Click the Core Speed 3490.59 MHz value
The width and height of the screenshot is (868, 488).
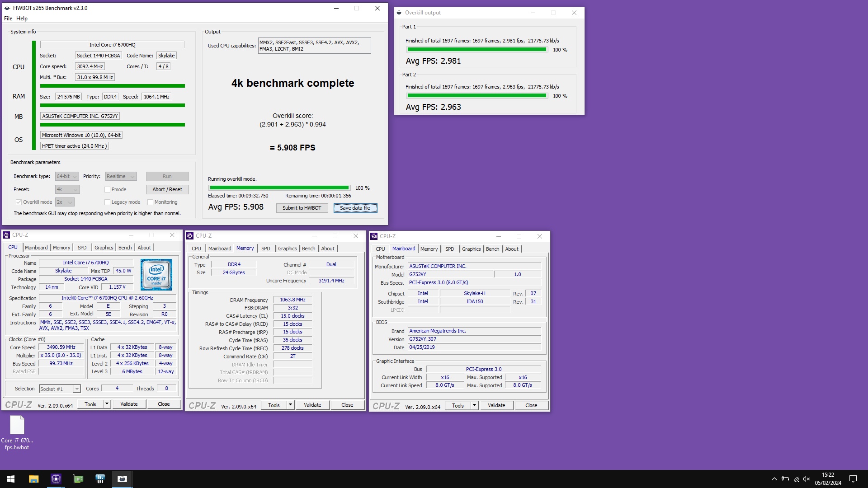(61, 347)
